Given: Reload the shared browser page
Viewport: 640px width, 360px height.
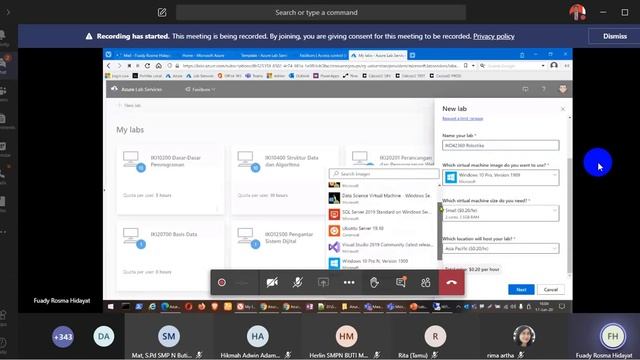Looking at the screenshot, I should [x=147, y=65].
